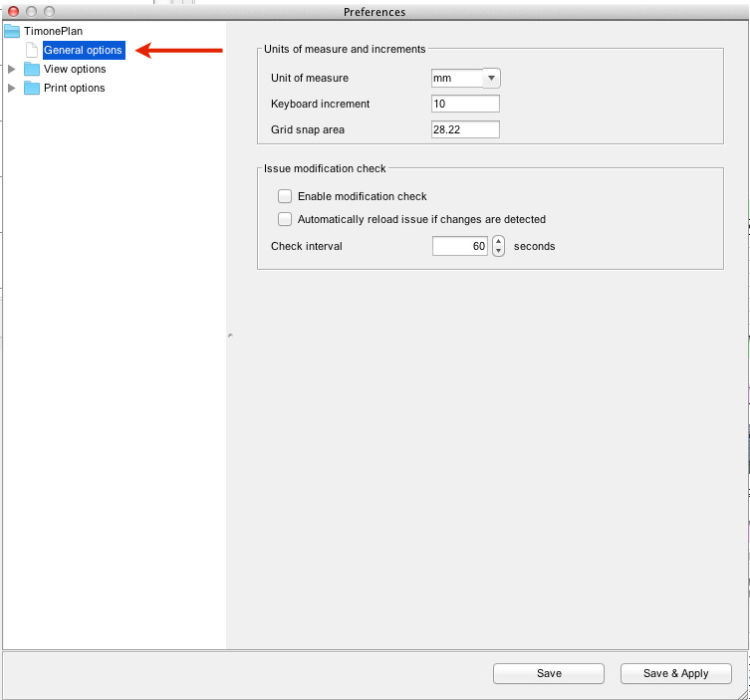The image size is (750, 700).
Task: Open the Unit of measure dropdown
Action: pos(490,79)
